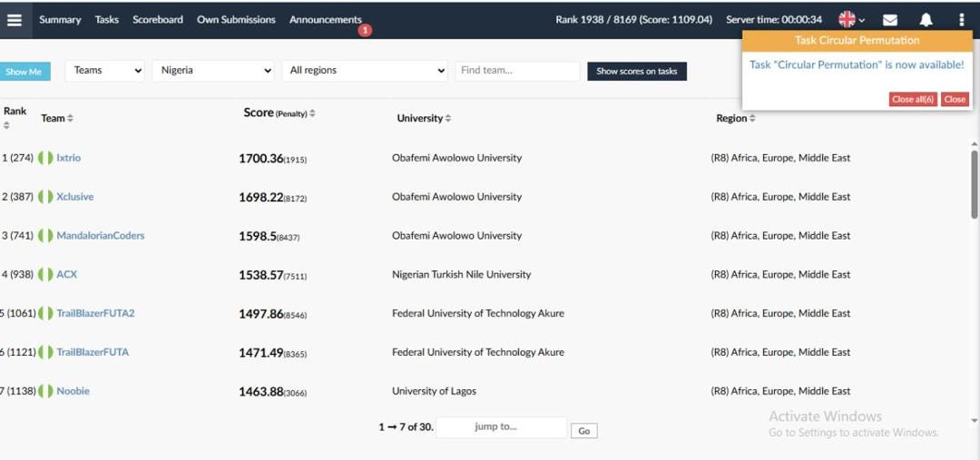Screen dimensions: 980x460
Task: Sort by Team column arrows
Action: [x=70, y=118]
